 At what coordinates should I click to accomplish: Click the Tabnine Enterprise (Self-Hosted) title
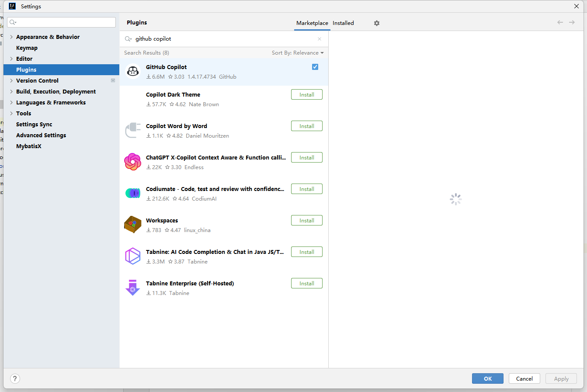(190, 283)
